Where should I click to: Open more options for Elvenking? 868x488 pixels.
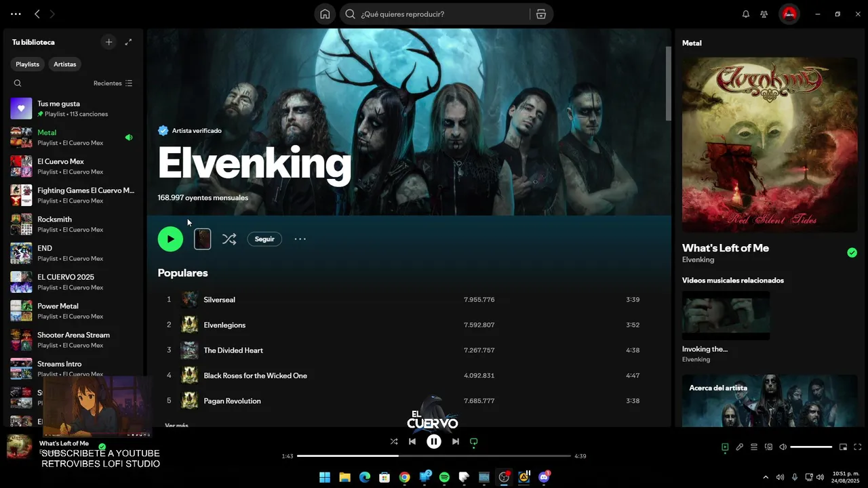[300, 239]
